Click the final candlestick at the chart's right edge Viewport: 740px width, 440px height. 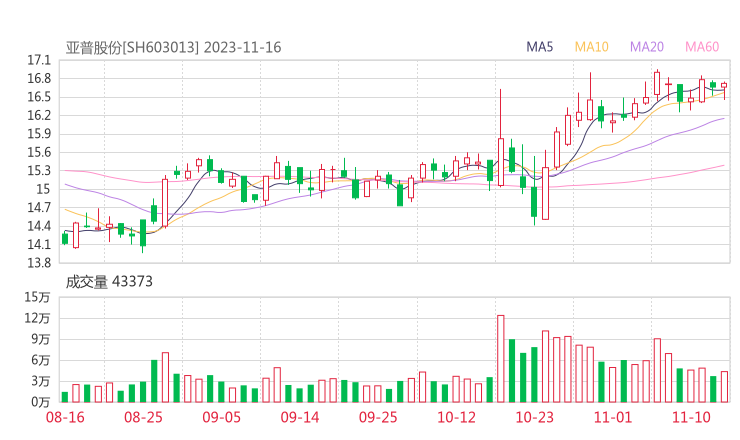(x=724, y=90)
